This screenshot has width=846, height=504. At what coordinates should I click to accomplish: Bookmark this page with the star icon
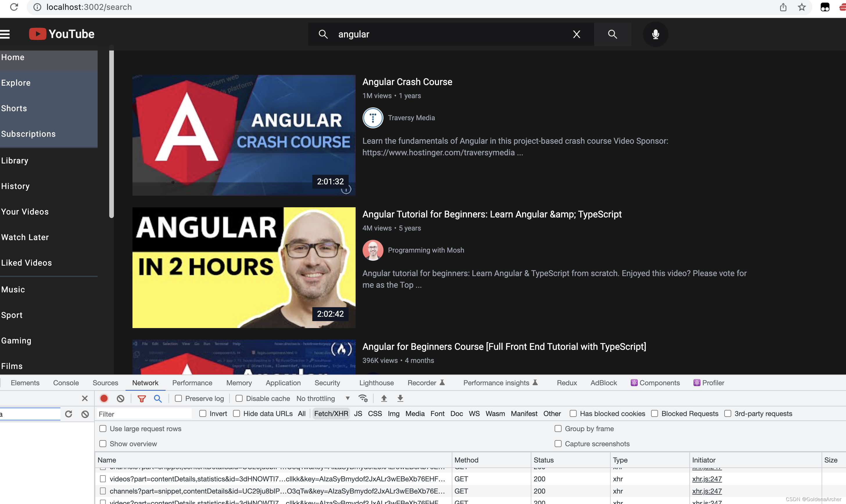tap(802, 7)
